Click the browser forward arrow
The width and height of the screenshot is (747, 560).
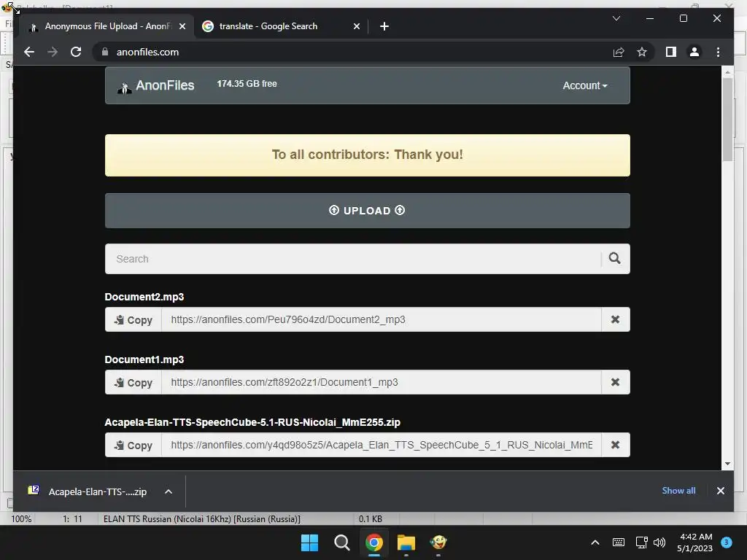pos(53,52)
